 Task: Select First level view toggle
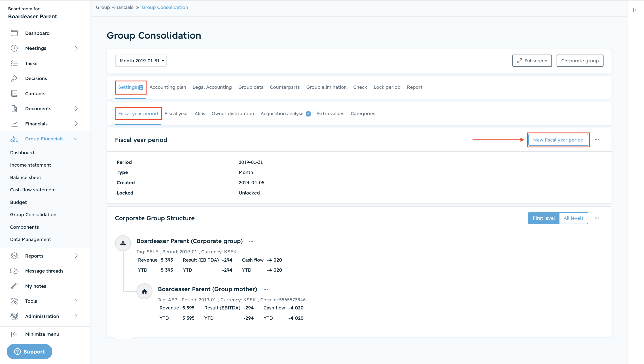pos(544,218)
